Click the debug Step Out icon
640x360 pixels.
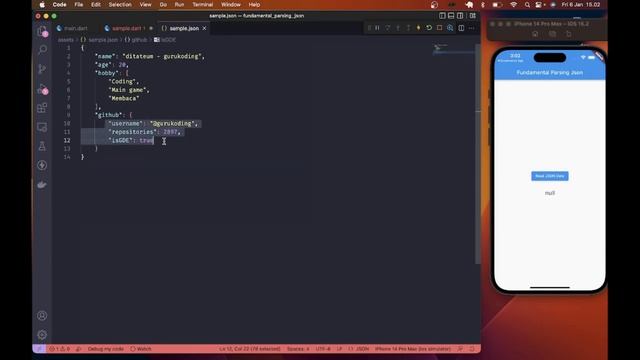(x=408, y=28)
